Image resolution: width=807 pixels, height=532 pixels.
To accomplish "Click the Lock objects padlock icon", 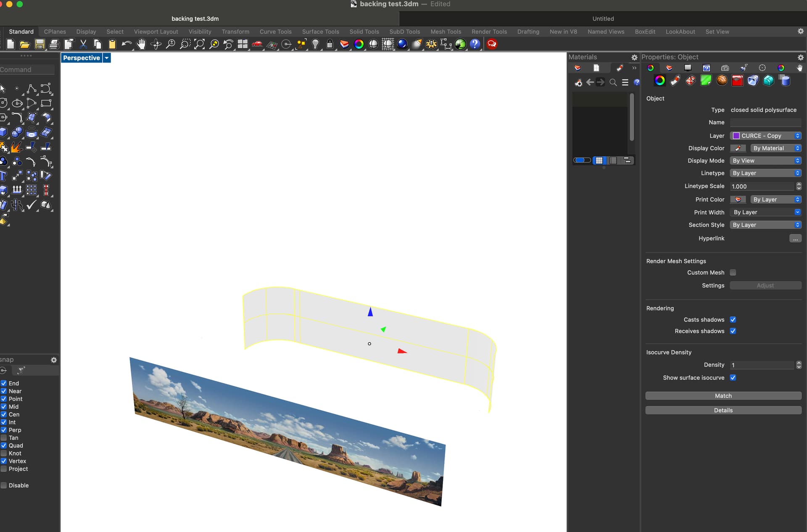I will pyautogui.click(x=330, y=44).
